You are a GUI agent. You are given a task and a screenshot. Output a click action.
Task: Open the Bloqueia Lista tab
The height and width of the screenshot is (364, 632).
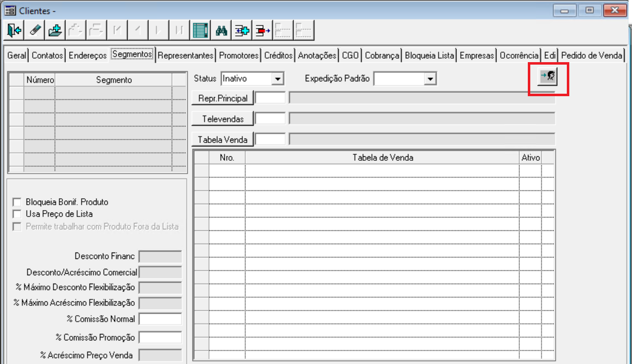pos(430,56)
